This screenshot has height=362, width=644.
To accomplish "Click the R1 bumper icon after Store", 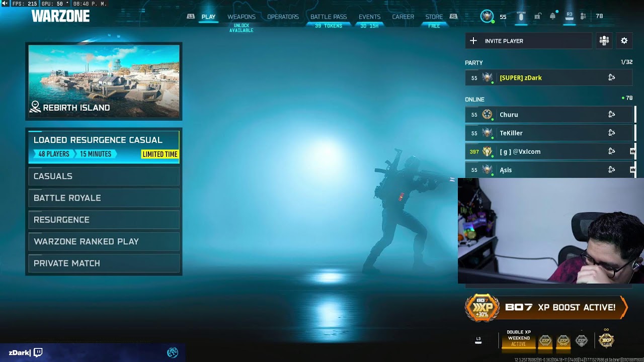I will pos(453,17).
